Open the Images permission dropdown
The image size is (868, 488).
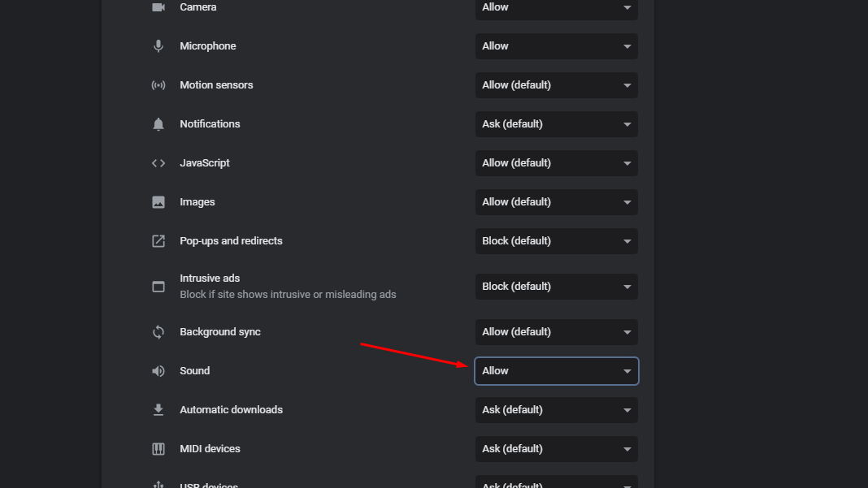(557, 202)
